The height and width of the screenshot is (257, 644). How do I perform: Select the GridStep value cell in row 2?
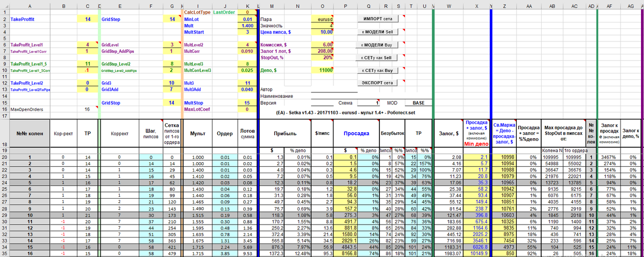point(172,18)
